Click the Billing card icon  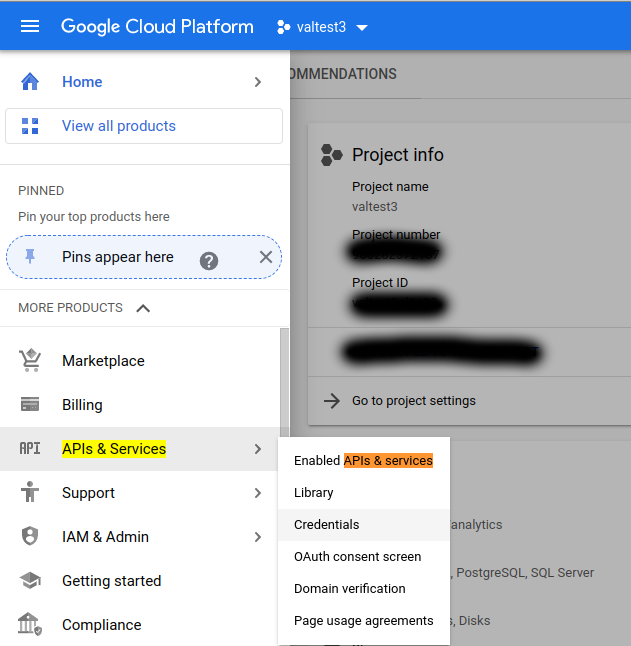(30, 405)
